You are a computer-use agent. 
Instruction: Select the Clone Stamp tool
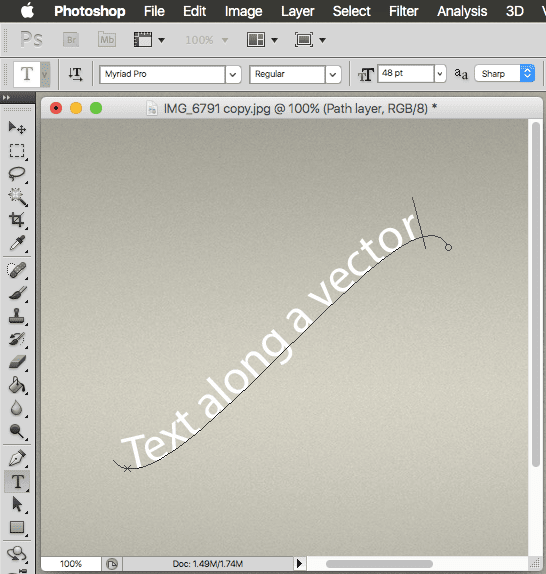(x=17, y=316)
